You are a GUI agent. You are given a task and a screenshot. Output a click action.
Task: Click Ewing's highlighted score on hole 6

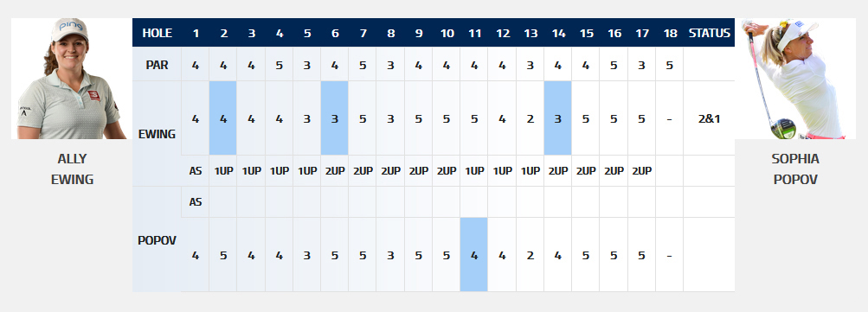(x=335, y=118)
